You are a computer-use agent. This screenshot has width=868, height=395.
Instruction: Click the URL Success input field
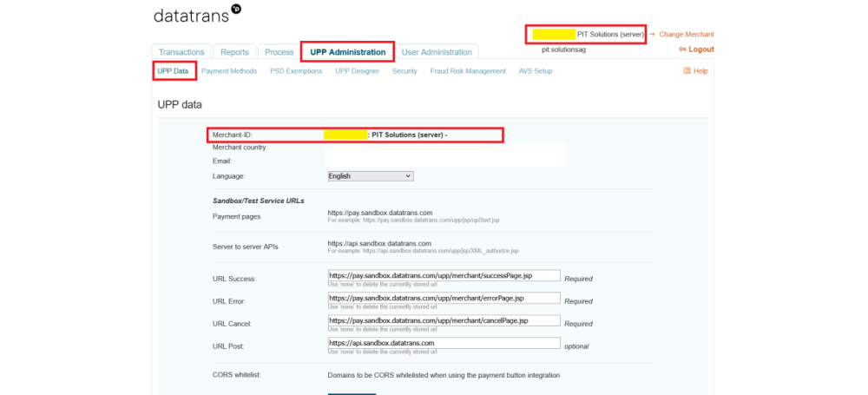tap(444, 275)
